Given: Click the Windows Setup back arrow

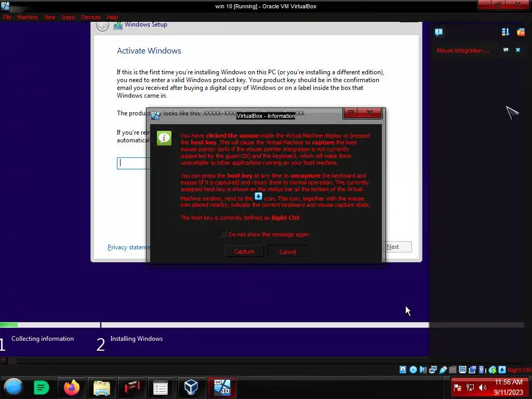Looking at the screenshot, I should [x=102, y=26].
